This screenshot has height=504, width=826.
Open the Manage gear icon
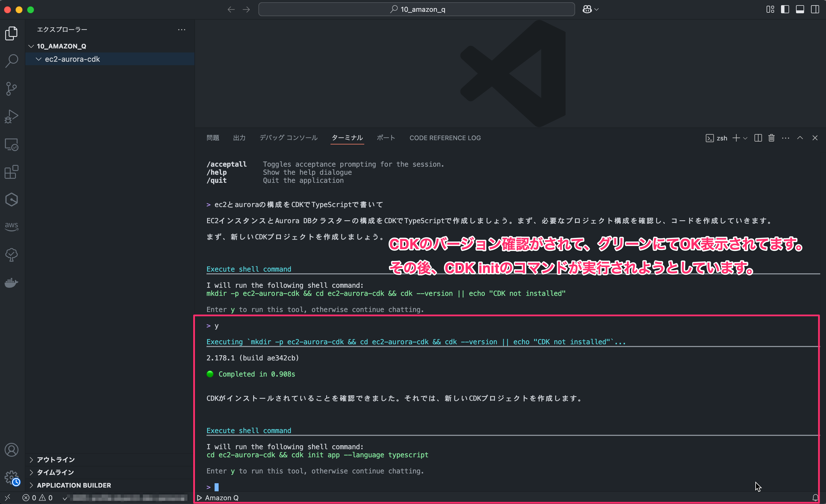pyautogui.click(x=12, y=477)
